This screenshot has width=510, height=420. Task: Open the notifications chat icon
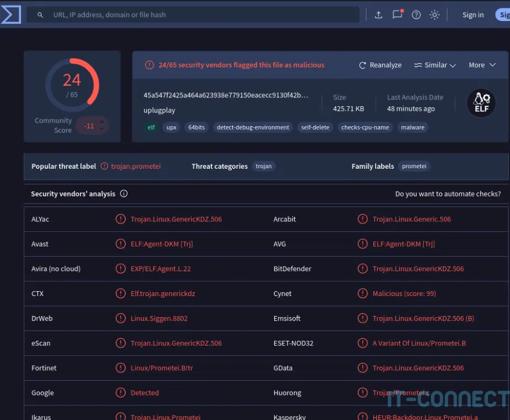click(397, 15)
